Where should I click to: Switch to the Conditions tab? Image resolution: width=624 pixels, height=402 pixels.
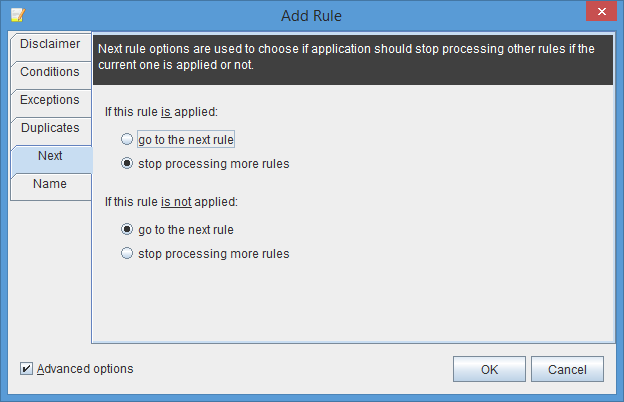pyautogui.click(x=50, y=72)
